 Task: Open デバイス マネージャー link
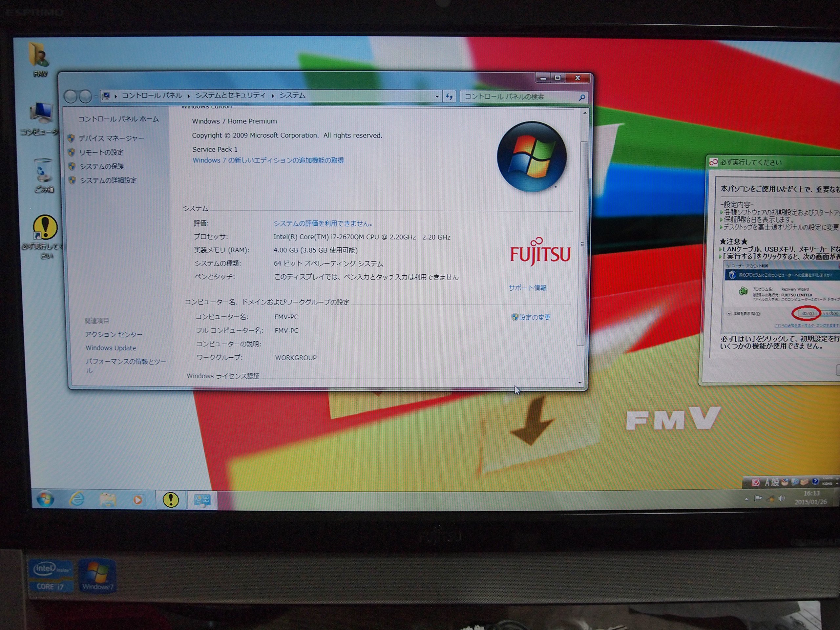111,138
